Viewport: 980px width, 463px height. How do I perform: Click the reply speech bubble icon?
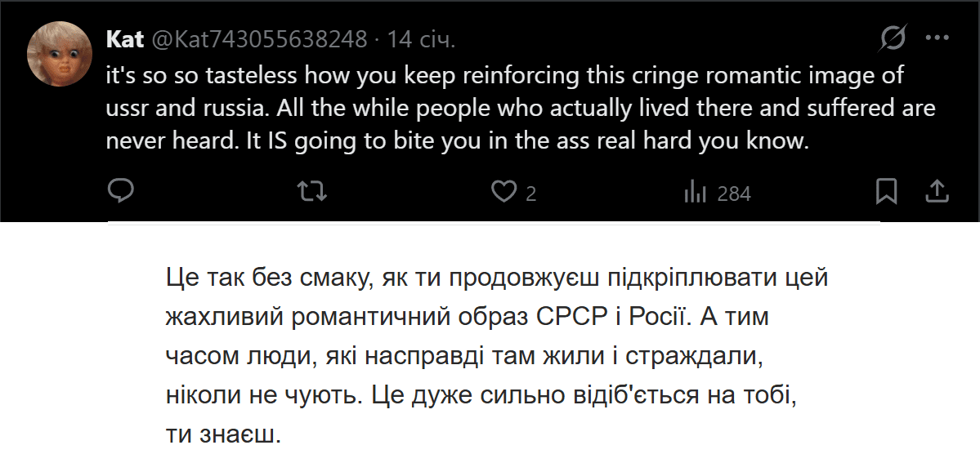(121, 192)
